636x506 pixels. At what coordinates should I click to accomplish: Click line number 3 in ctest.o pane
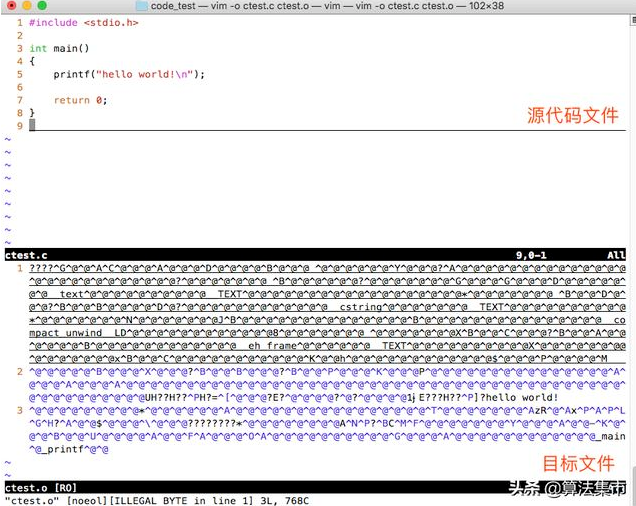pos(20,410)
